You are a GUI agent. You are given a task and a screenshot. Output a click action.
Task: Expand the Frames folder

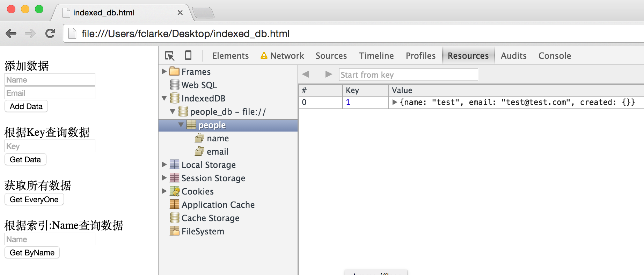click(x=164, y=71)
